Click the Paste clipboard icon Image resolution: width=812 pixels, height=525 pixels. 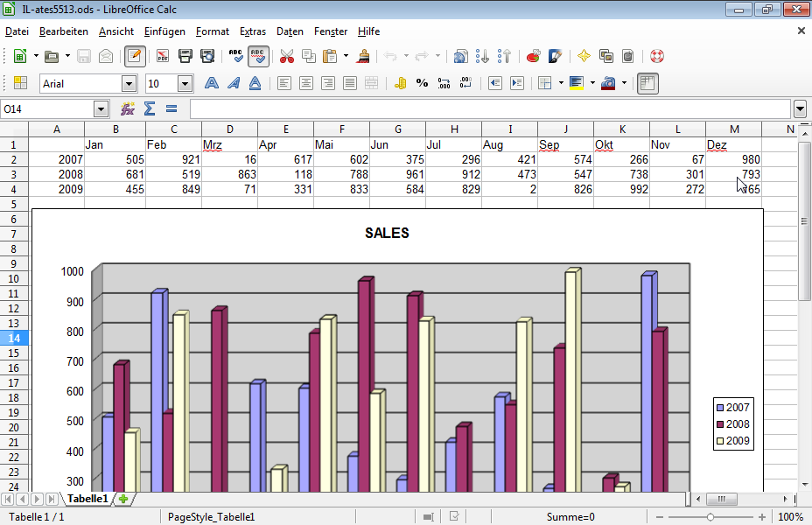coord(330,56)
